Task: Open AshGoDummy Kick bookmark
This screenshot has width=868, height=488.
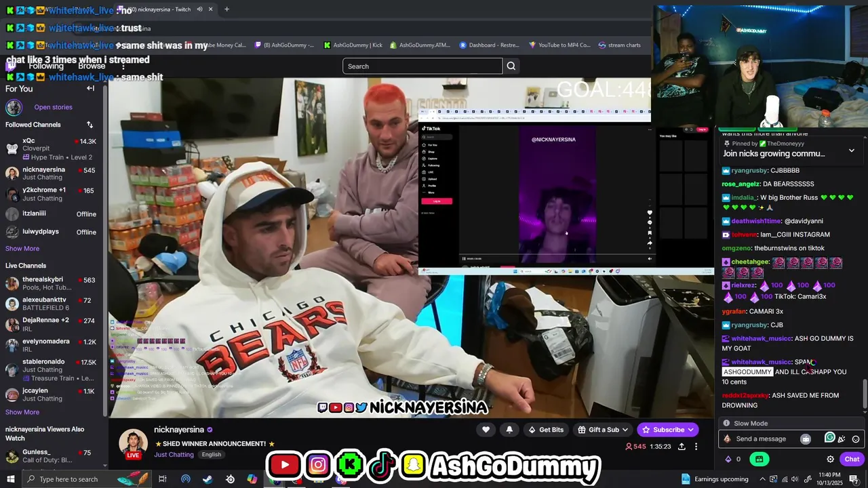Action: click(x=353, y=45)
